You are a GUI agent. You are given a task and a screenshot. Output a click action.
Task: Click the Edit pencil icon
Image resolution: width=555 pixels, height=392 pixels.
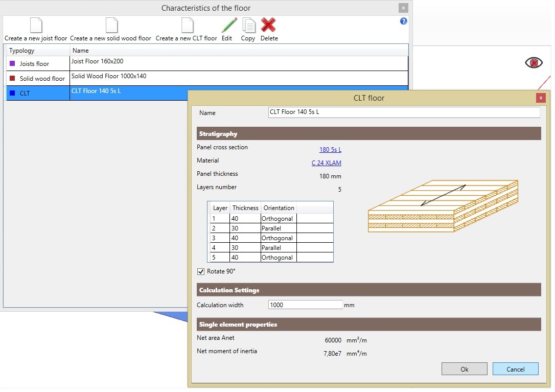tap(229, 25)
